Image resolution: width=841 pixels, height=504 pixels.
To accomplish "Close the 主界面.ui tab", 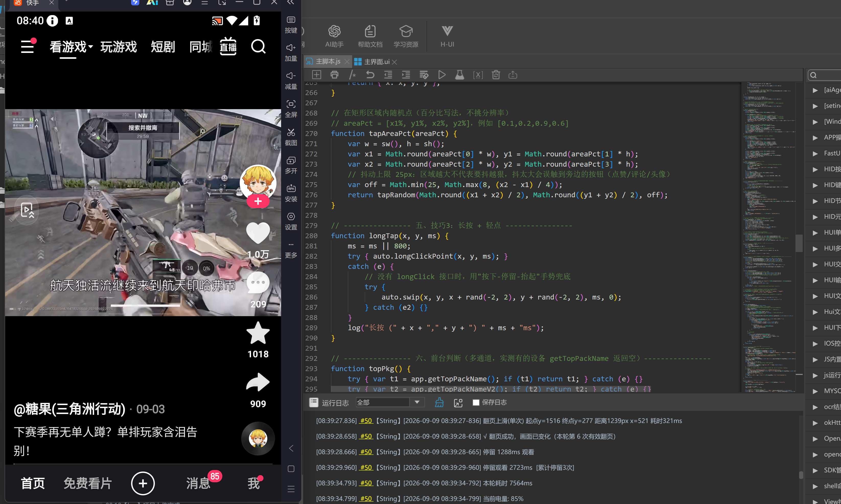I will pyautogui.click(x=394, y=62).
